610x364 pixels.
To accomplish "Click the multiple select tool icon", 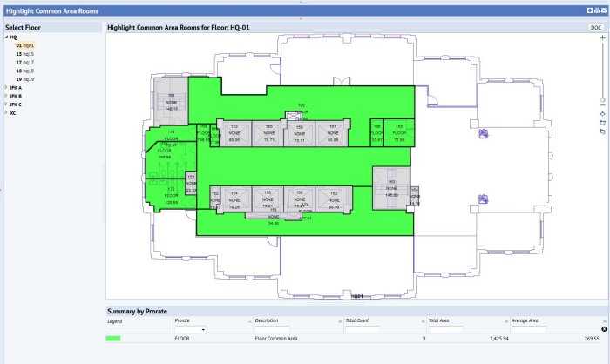I will click(602, 131).
